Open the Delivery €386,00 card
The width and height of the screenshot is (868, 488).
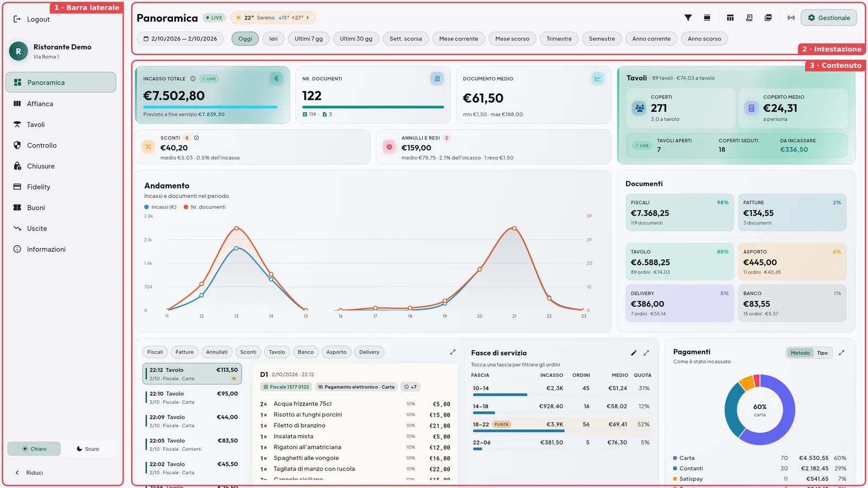click(680, 303)
